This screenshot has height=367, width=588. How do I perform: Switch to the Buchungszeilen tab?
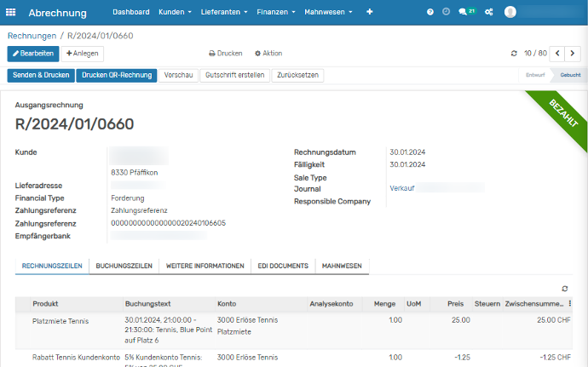pyautogui.click(x=124, y=266)
